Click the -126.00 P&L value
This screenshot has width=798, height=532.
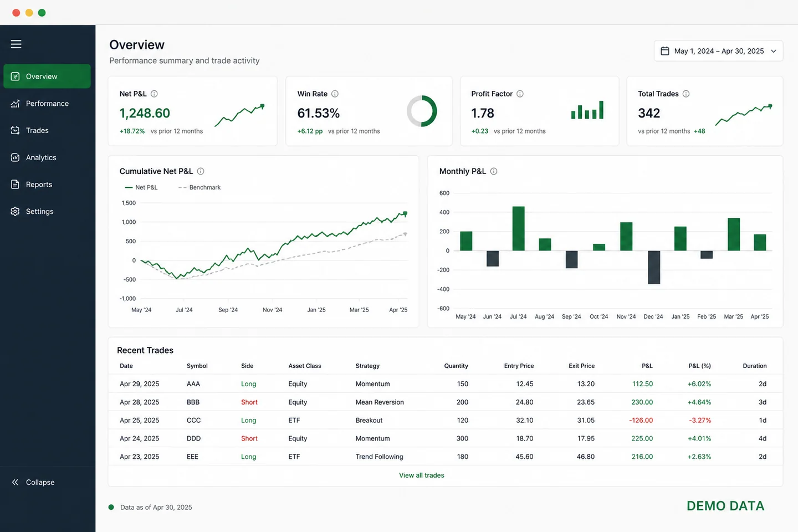coord(641,421)
